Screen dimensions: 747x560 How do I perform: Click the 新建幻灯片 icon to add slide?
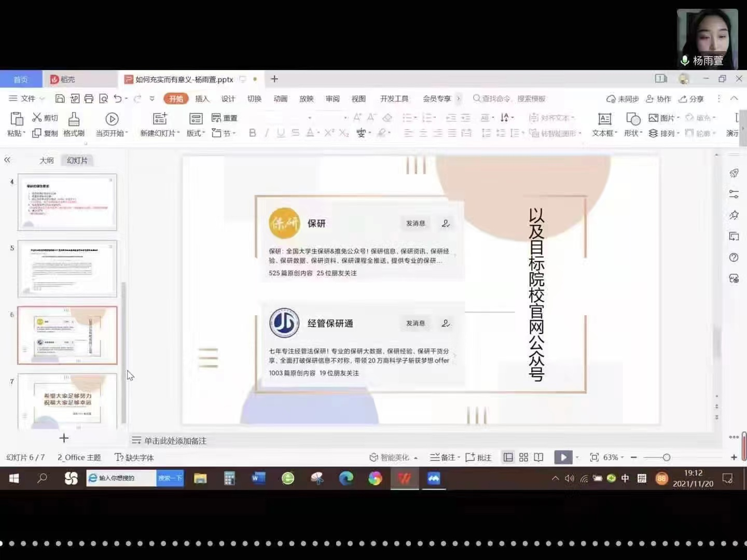[x=159, y=120]
